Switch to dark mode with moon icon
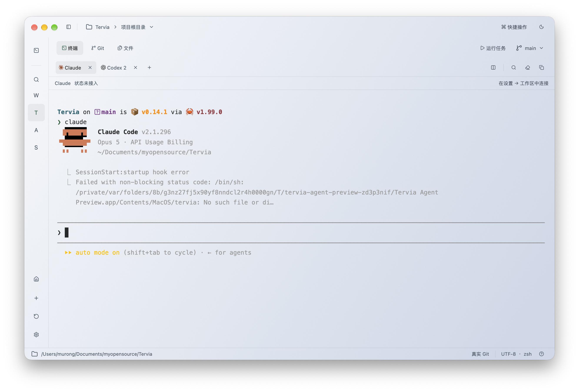579x392 pixels. (541, 27)
